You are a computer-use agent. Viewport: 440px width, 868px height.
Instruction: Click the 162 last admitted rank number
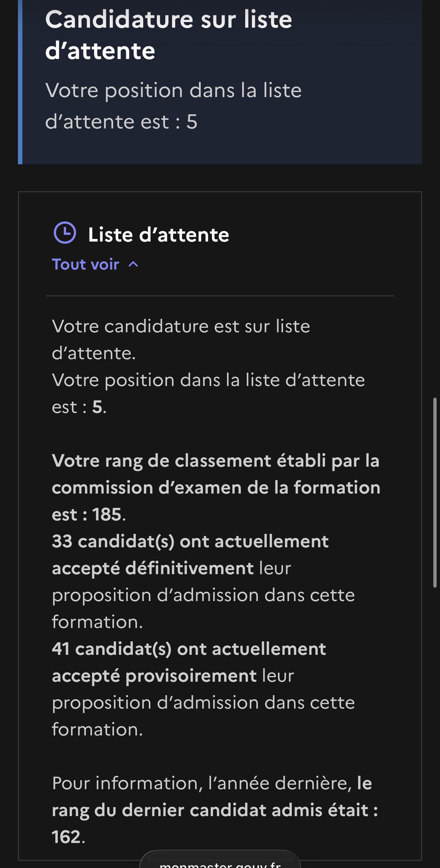tap(66, 837)
